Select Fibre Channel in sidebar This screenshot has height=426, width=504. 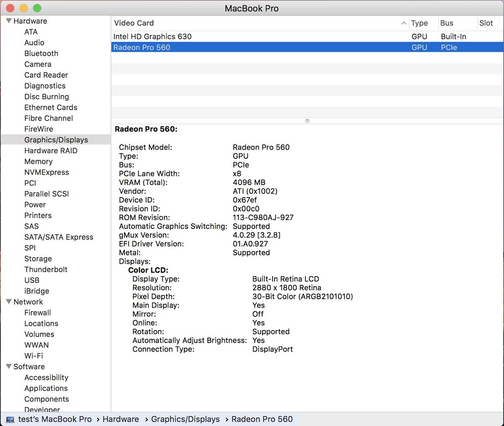[x=48, y=118]
